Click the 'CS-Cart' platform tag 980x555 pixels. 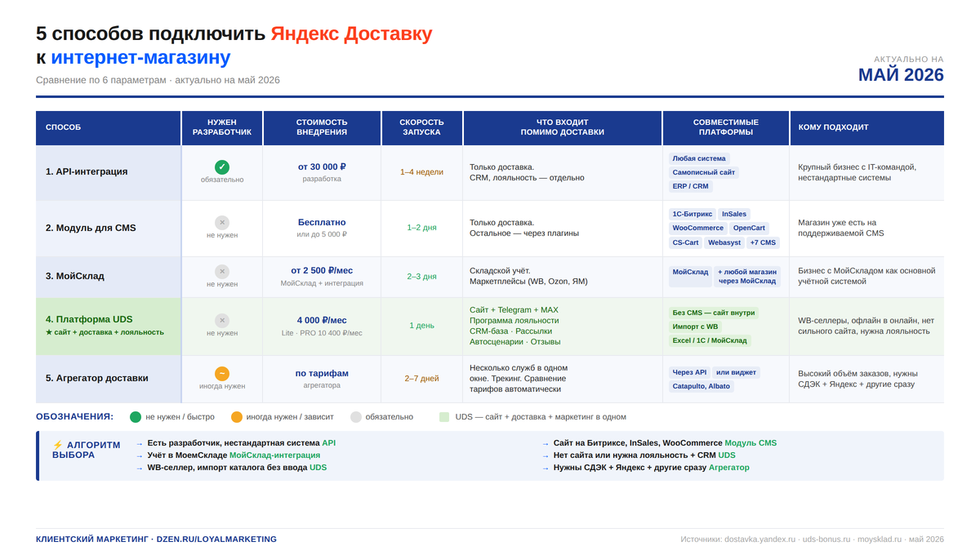click(686, 242)
